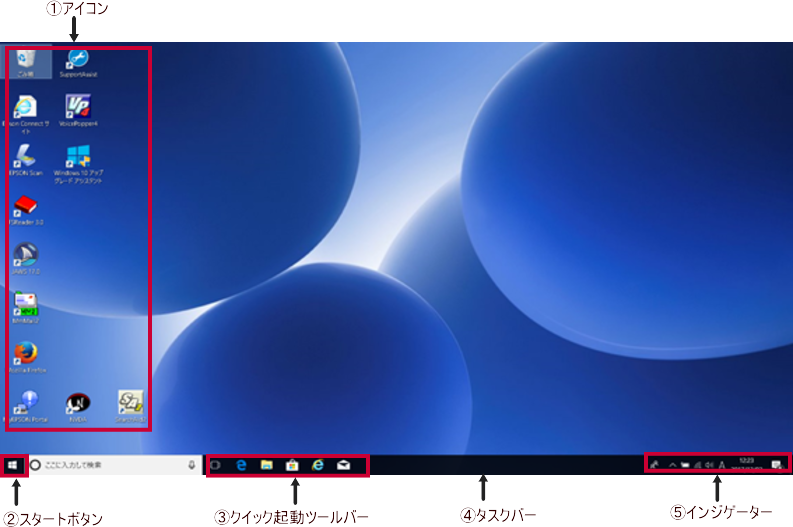793x527 pixels.
Task: Click the IME input mode 'A' indicator
Action: click(722, 465)
